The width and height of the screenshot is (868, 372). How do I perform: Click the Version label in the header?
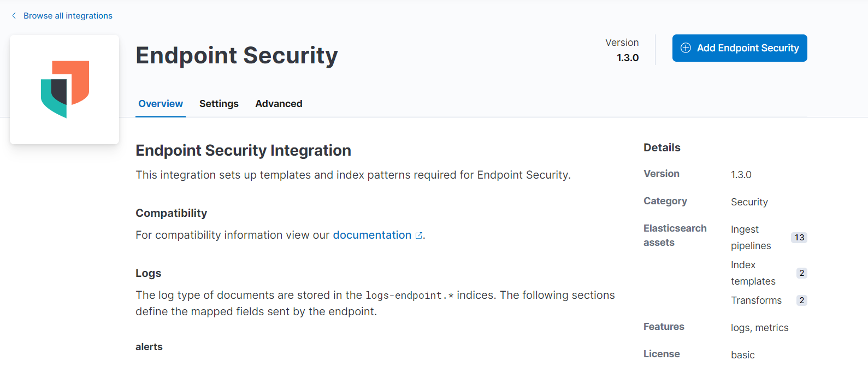click(x=622, y=43)
